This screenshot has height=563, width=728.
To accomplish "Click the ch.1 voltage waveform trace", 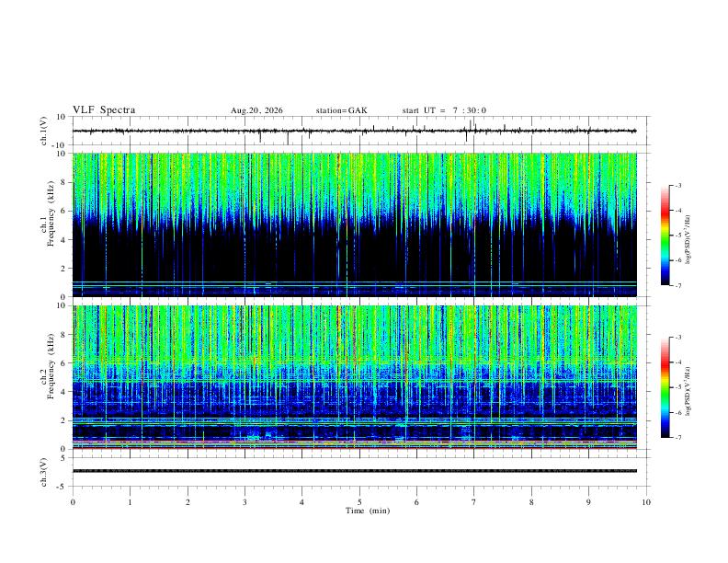I will (354, 131).
